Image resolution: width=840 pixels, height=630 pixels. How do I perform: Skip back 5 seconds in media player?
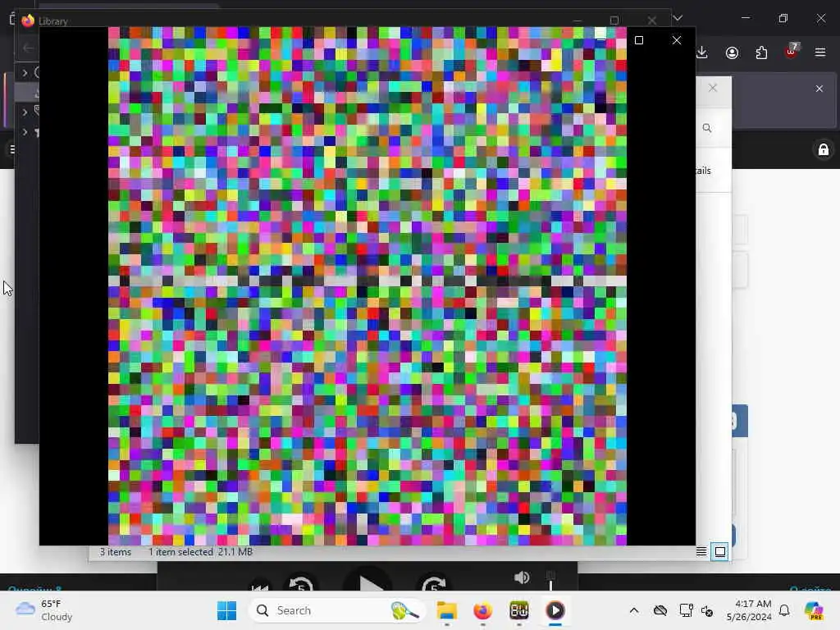click(300, 584)
